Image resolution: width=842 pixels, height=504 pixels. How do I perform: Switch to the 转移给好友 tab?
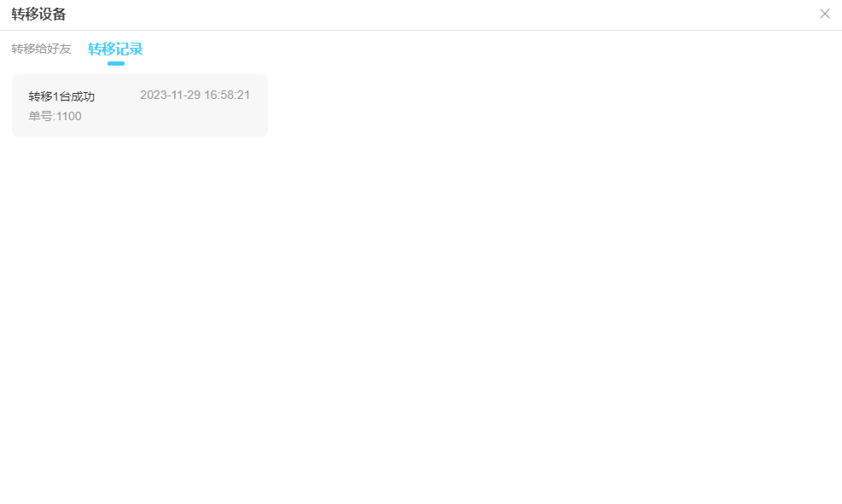click(41, 49)
